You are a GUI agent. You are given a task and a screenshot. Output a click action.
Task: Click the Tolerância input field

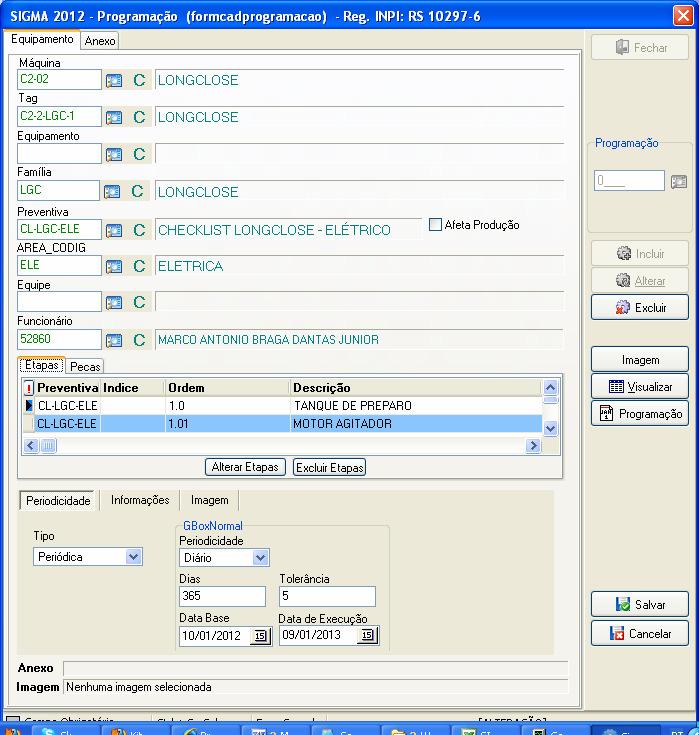[x=327, y=596]
